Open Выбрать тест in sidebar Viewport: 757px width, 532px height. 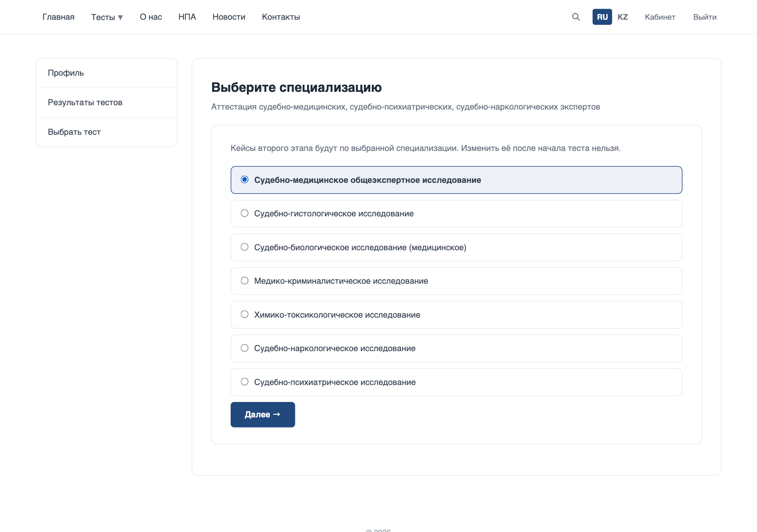click(106, 132)
